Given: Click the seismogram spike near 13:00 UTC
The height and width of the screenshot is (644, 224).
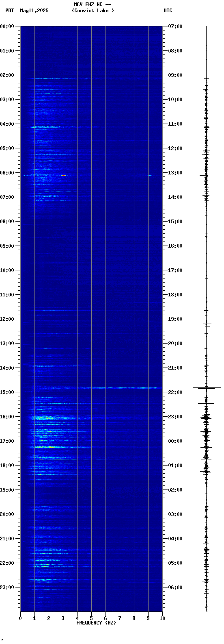Looking at the screenshot, I should 206,175.
